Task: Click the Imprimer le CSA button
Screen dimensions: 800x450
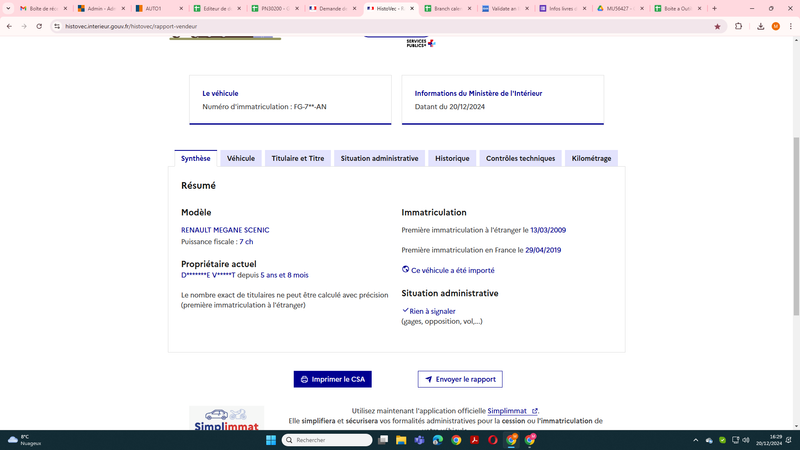Action: click(333, 379)
